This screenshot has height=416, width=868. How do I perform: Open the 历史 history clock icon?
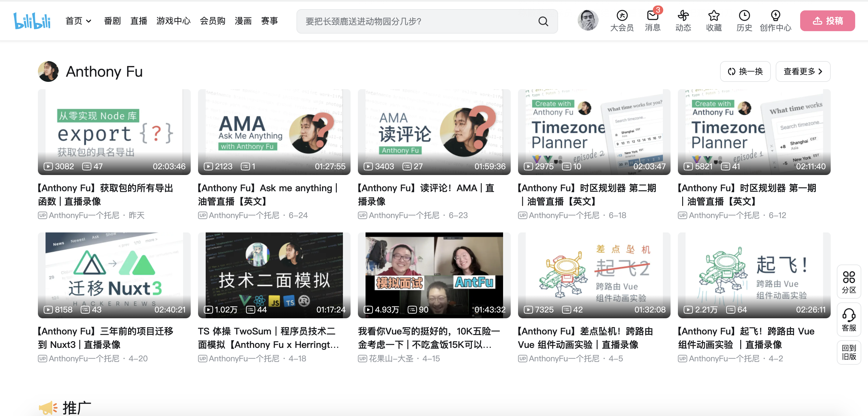pyautogui.click(x=744, y=16)
